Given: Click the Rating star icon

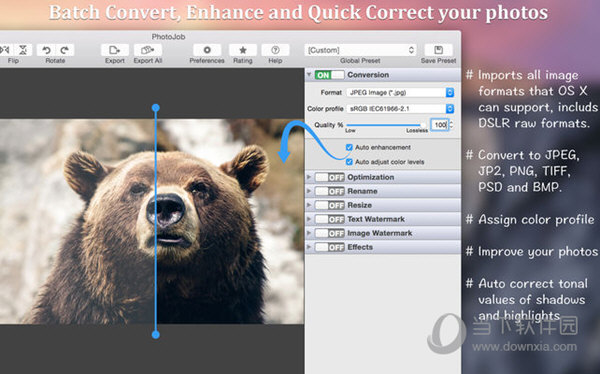Looking at the screenshot, I should pos(243,50).
